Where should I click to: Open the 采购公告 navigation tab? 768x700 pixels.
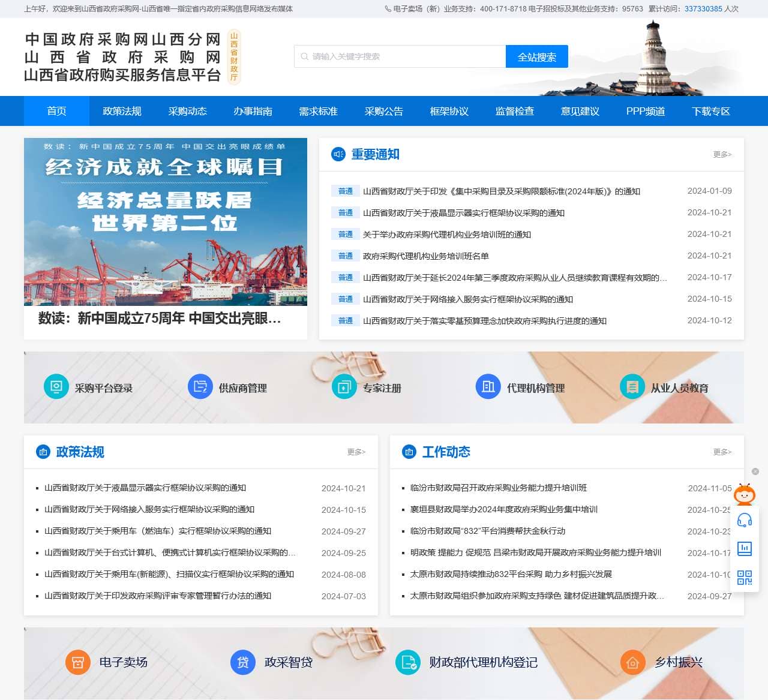pos(383,111)
